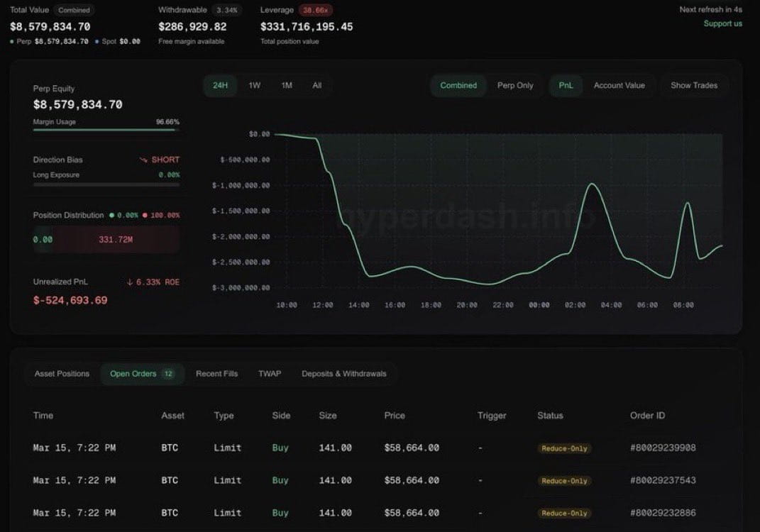Enable Show Trades on the chart
The image size is (760, 532).
(693, 86)
